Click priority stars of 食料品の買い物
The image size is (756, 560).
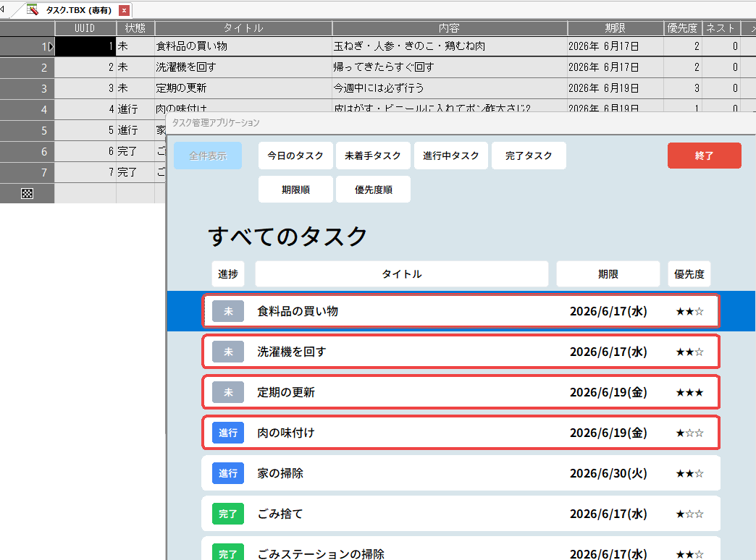(689, 311)
